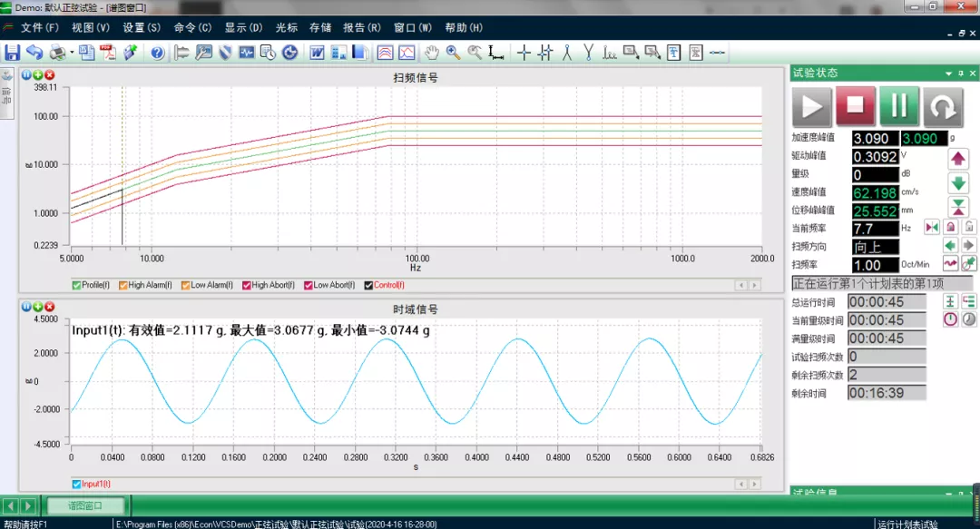Screen dimensions: 980x529
Task: Open the 报告(R) menu
Action: [x=362, y=27]
